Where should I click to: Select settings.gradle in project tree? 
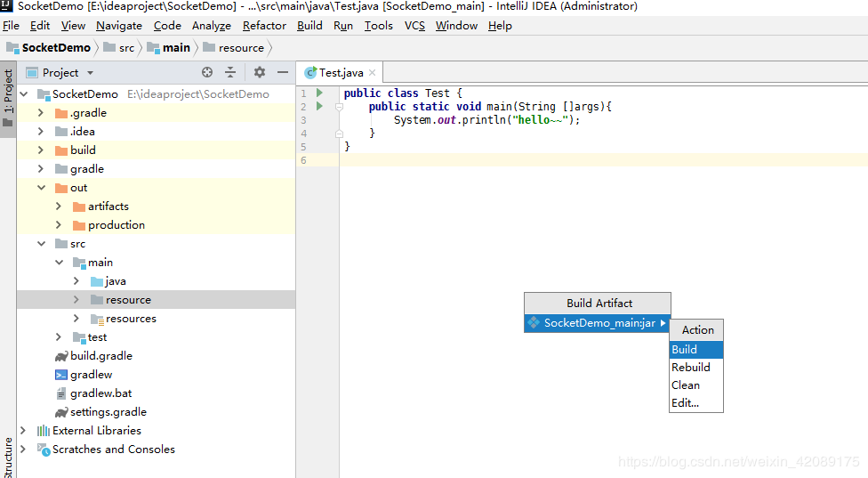108,412
